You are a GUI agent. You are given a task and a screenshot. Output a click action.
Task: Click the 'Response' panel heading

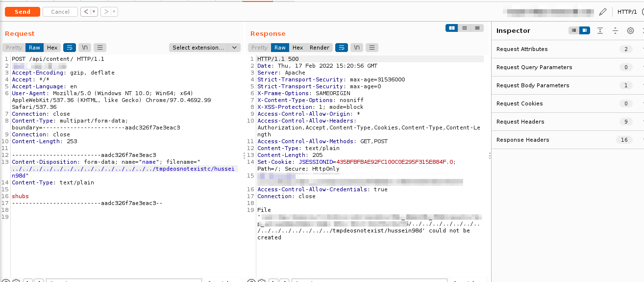(x=268, y=34)
